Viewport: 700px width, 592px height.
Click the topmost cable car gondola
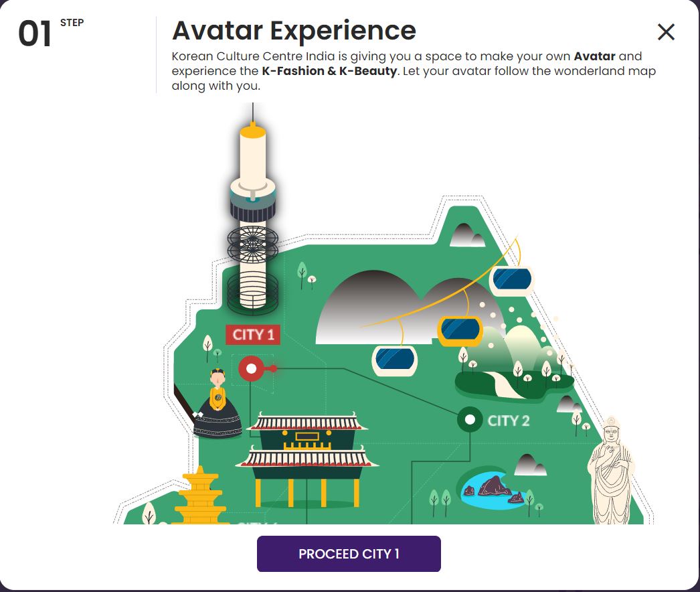(x=511, y=281)
